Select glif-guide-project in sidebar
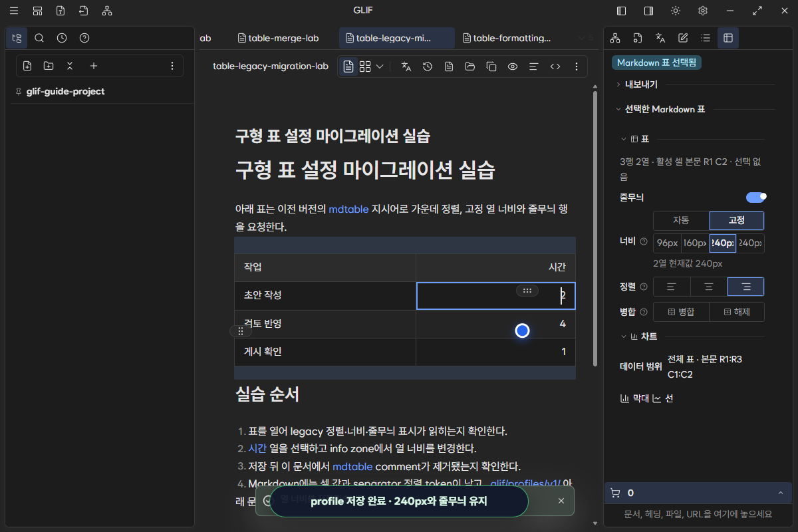798x532 pixels. point(65,91)
